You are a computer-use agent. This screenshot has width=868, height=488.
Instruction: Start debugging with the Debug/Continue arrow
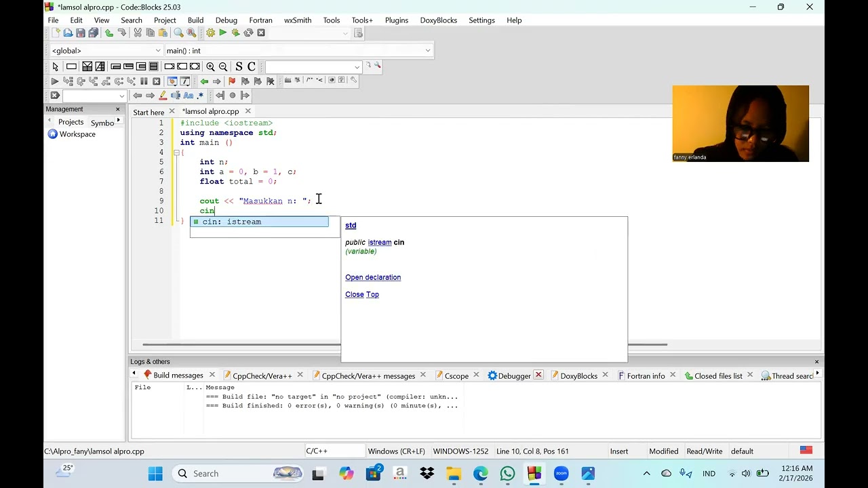pyautogui.click(x=55, y=81)
